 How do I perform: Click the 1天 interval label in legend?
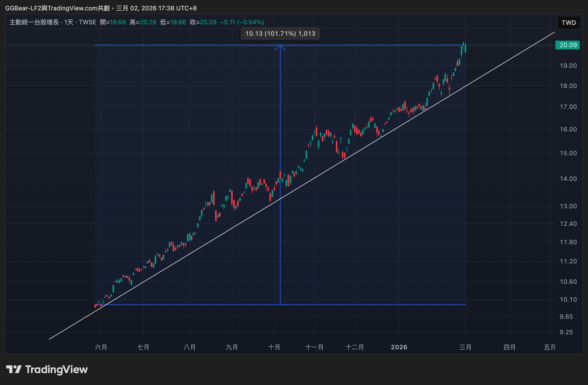pos(69,22)
